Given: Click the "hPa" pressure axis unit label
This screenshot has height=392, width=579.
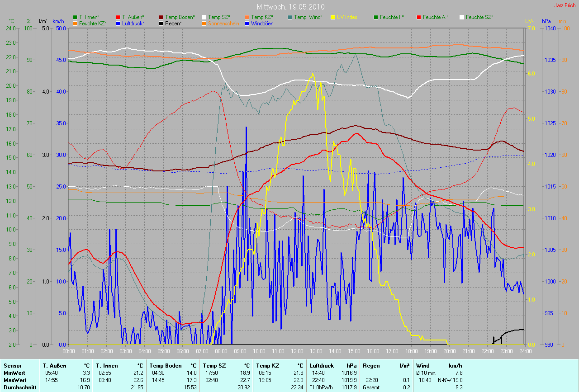Looking at the screenshot, I should 547,21.
